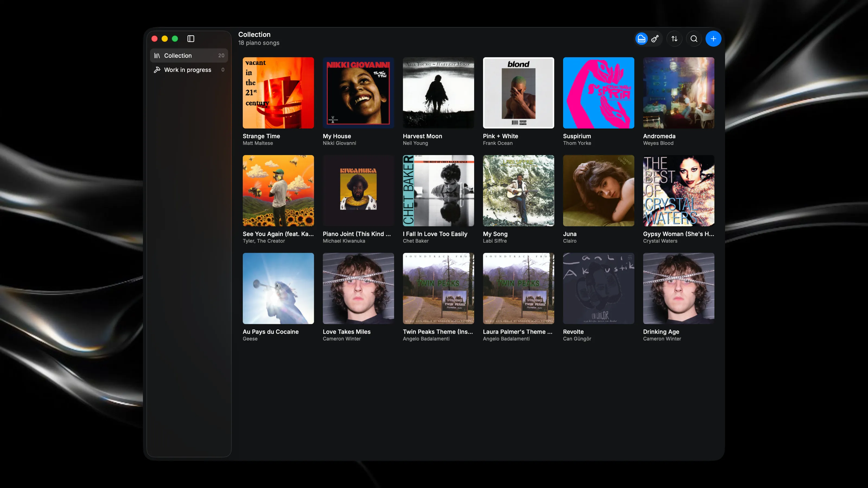Open Work in progress in sidebar

pyautogui.click(x=189, y=70)
